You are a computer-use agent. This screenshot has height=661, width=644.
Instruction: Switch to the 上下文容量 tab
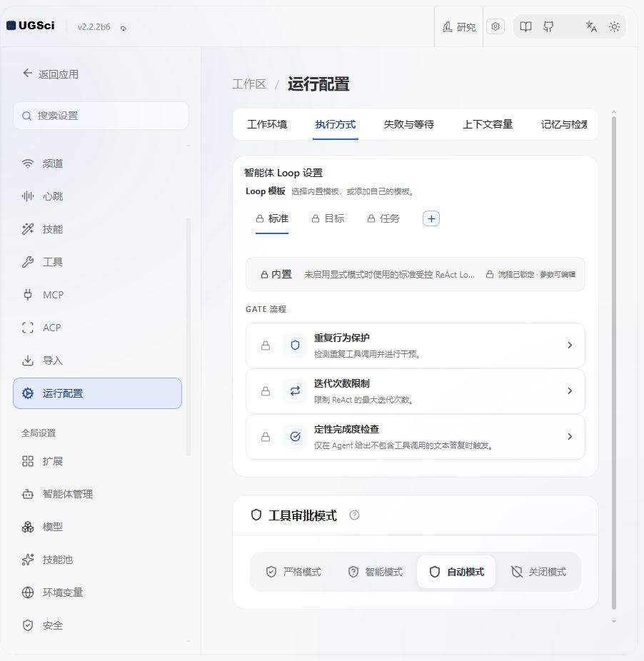tap(488, 124)
